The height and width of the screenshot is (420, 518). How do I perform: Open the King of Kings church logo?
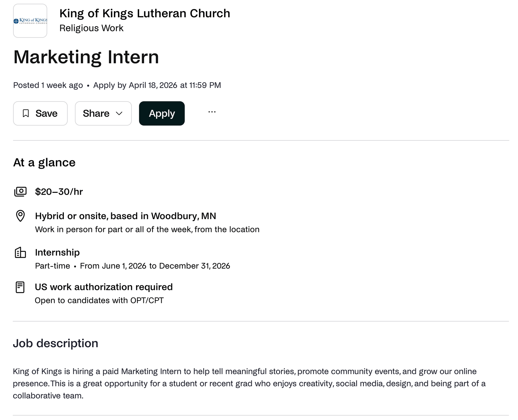pos(30,21)
